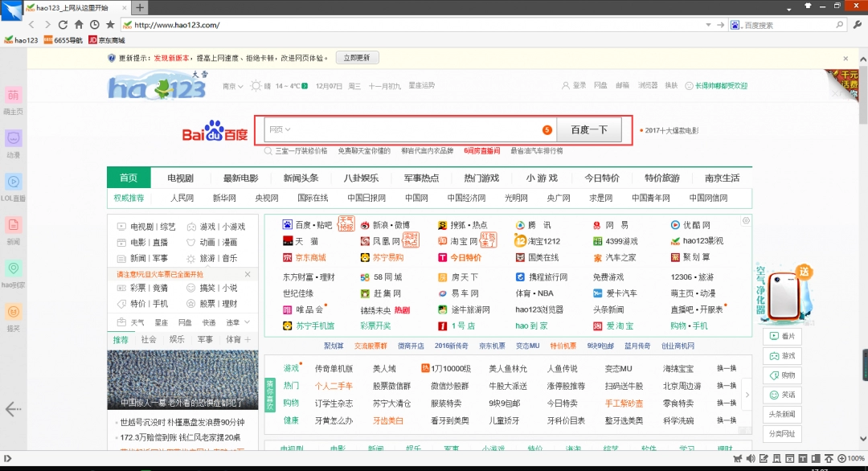Image resolution: width=868 pixels, height=471 pixels.
Task: Toggle the split-screen icon in the status bar
Action: click(x=817, y=459)
